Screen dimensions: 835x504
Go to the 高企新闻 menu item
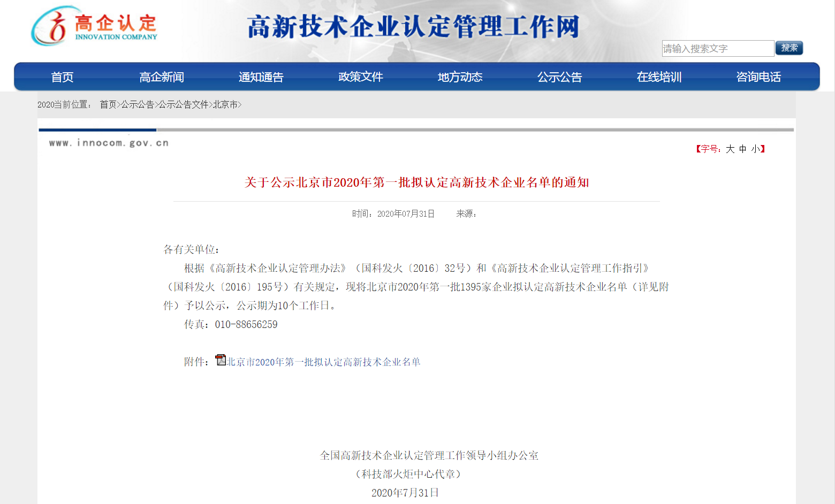pyautogui.click(x=162, y=77)
